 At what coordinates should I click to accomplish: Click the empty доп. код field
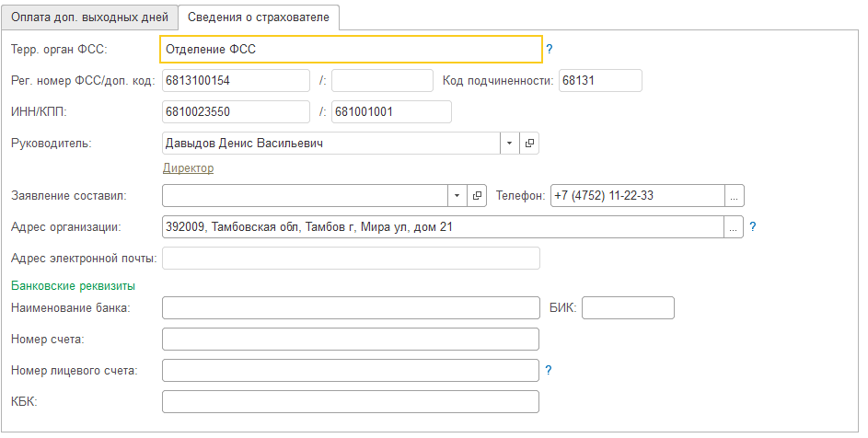(382, 81)
